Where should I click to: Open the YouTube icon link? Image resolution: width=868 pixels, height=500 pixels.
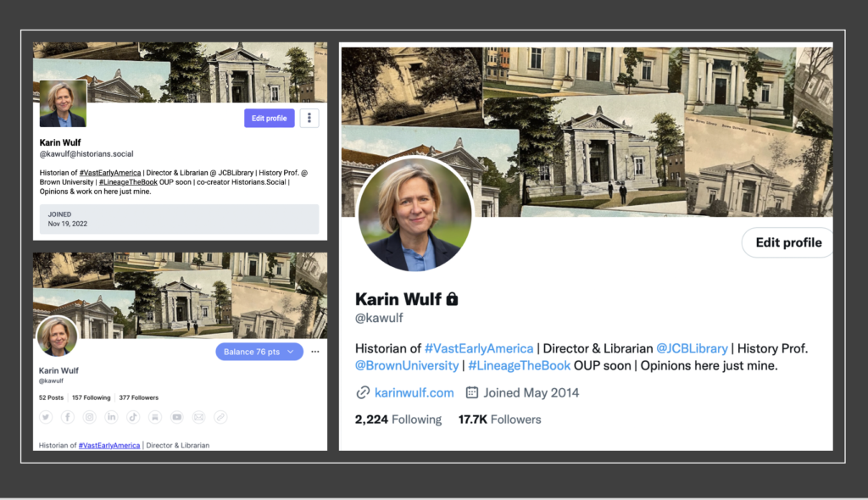(177, 417)
